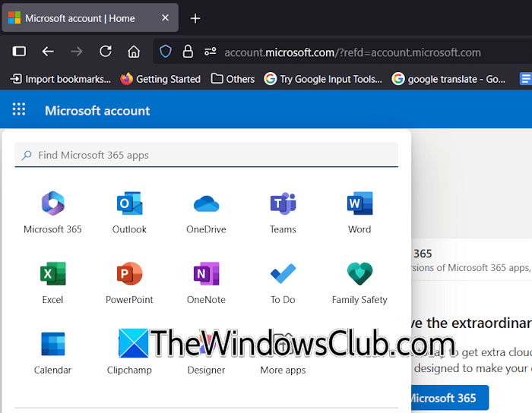Click the app launcher waffle icon
Screen dimensions: 532x413
(x=19, y=109)
